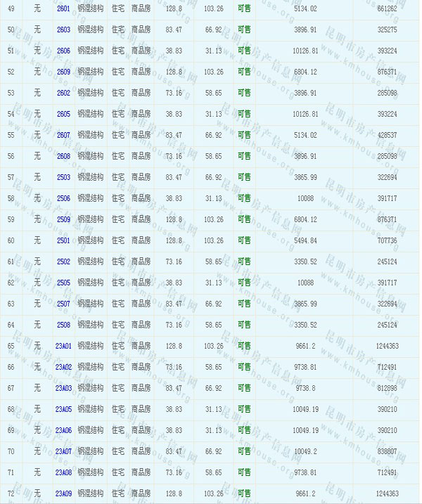View room 2508 details

[63, 325]
